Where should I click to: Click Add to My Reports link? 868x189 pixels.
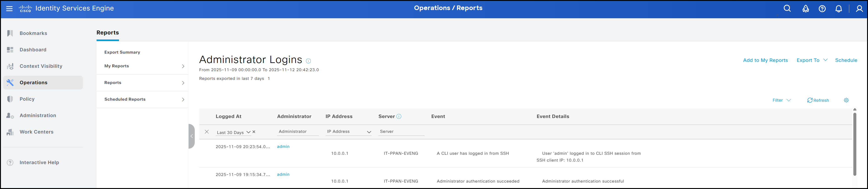pos(765,60)
